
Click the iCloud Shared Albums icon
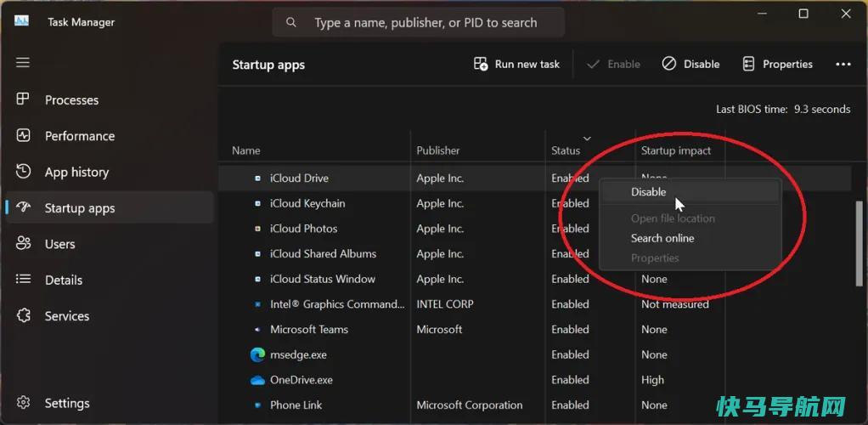coord(257,254)
